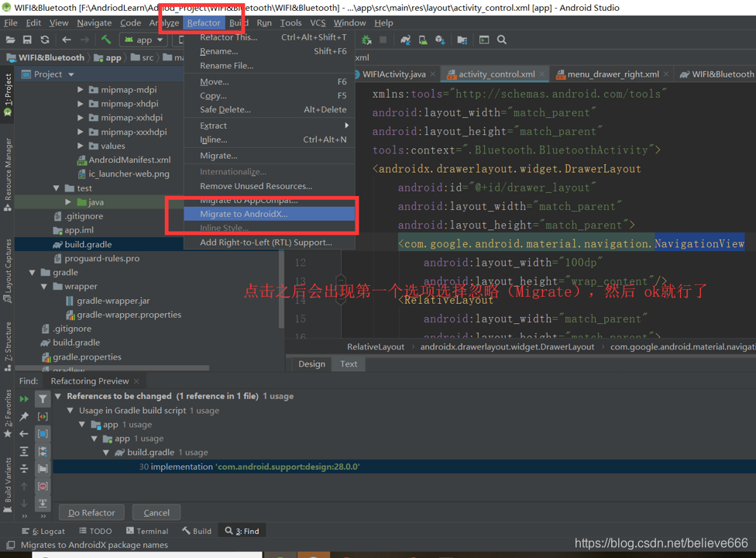The image size is (756, 558).
Task: Click the Cancel button
Action: (156, 512)
